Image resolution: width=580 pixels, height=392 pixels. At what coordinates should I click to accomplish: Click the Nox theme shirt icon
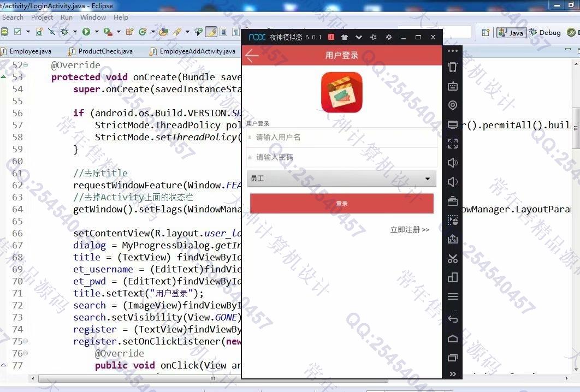click(x=345, y=37)
